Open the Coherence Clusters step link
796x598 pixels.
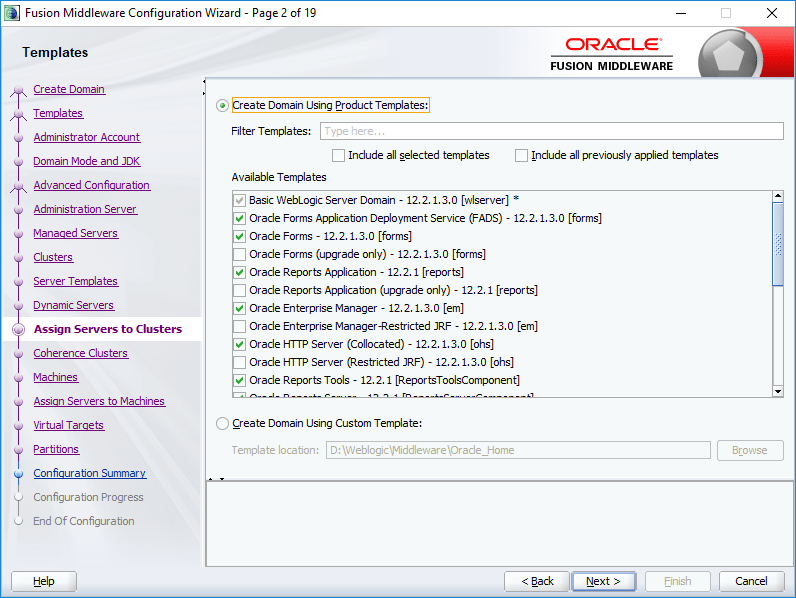tap(80, 353)
